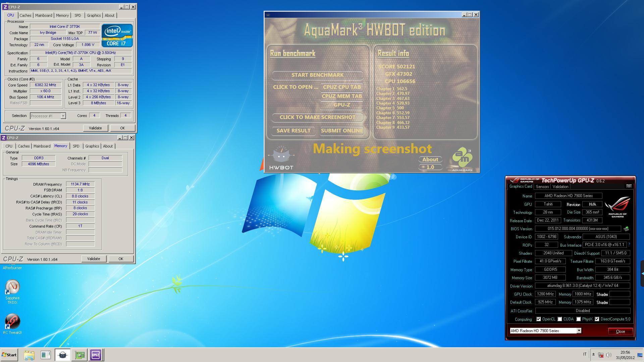Click the Close button in GPU-Z
Image resolution: width=644 pixels, height=362 pixels.
click(x=621, y=331)
